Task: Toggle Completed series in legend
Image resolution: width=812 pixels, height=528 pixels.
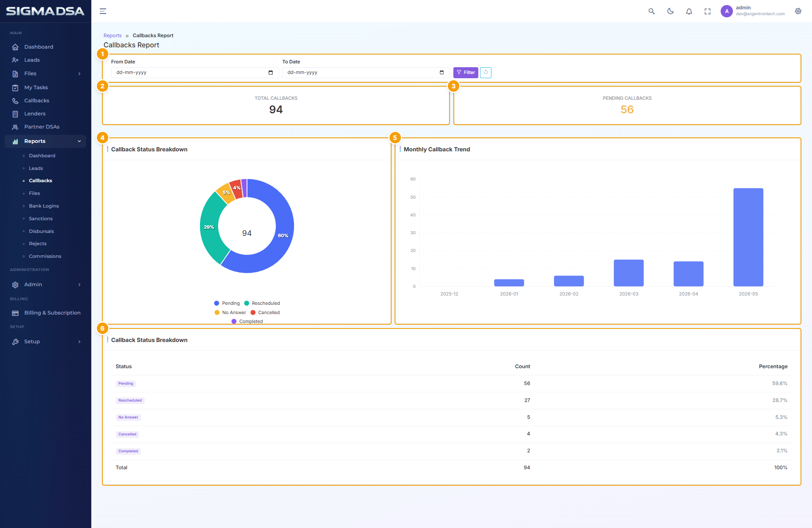Action: tap(247, 321)
